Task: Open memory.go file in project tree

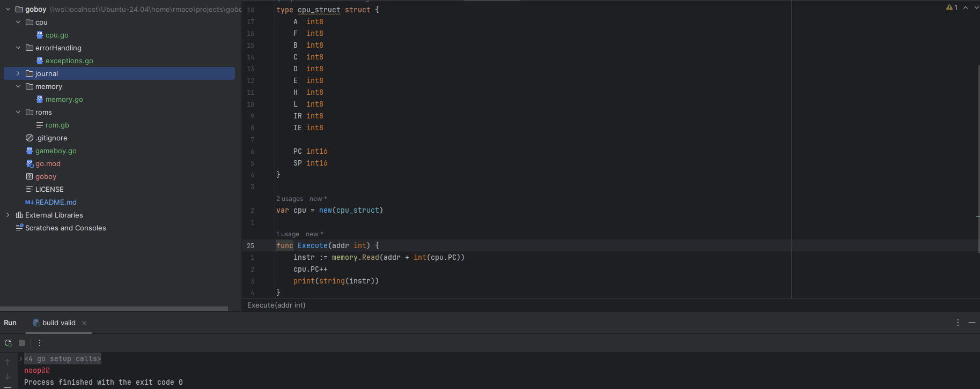Action: [x=64, y=99]
